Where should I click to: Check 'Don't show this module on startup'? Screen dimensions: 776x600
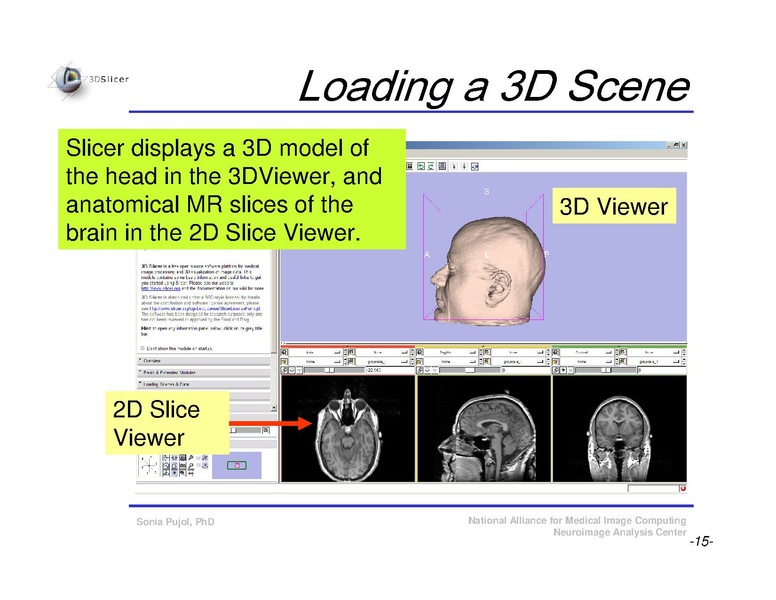click(x=140, y=345)
